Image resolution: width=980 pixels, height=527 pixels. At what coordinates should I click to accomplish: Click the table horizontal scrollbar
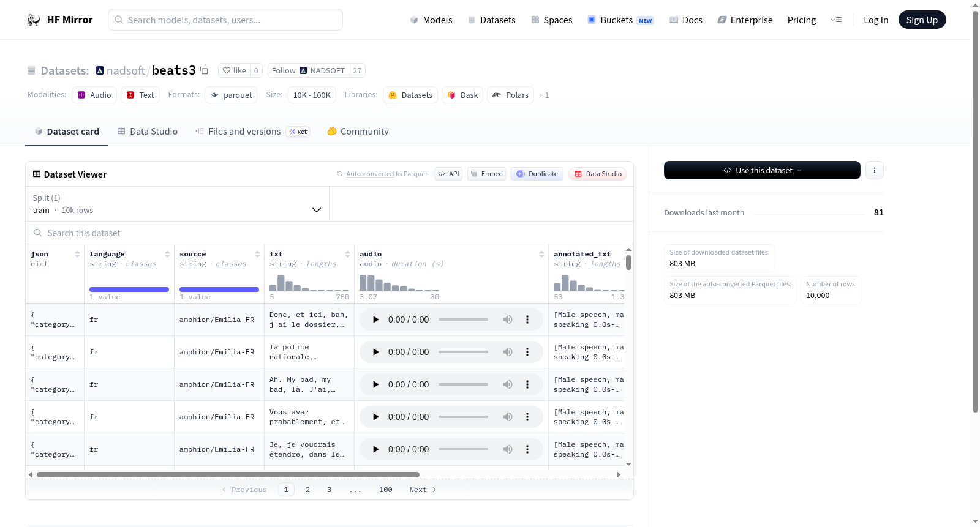coord(228,474)
